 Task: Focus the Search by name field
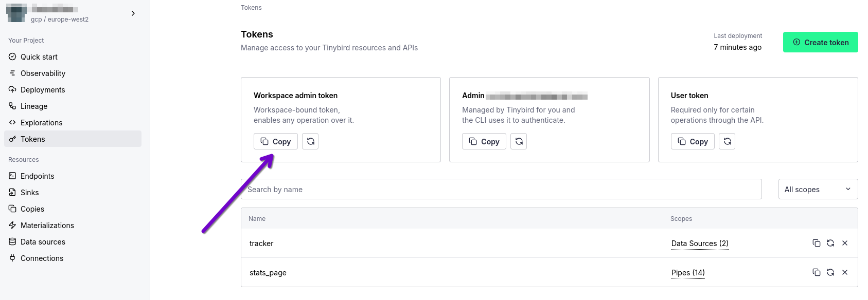click(501, 189)
